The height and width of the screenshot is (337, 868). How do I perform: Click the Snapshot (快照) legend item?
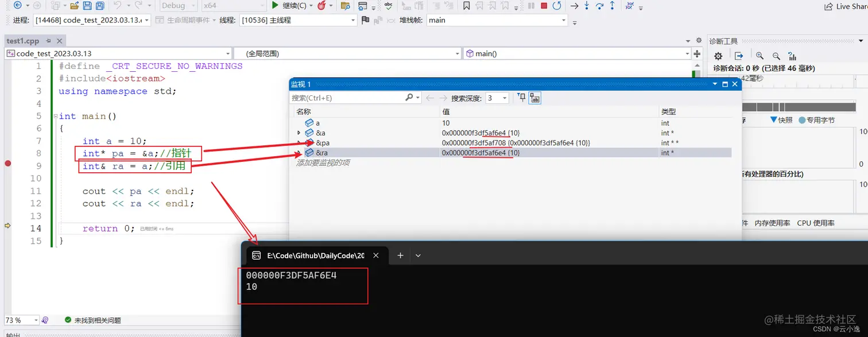[x=781, y=120]
